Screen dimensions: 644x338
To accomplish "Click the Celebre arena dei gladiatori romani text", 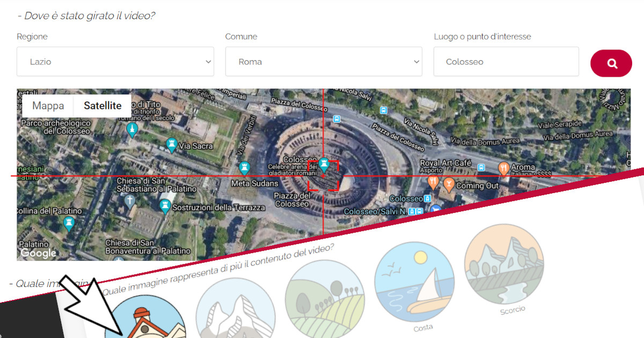I will 292,170.
